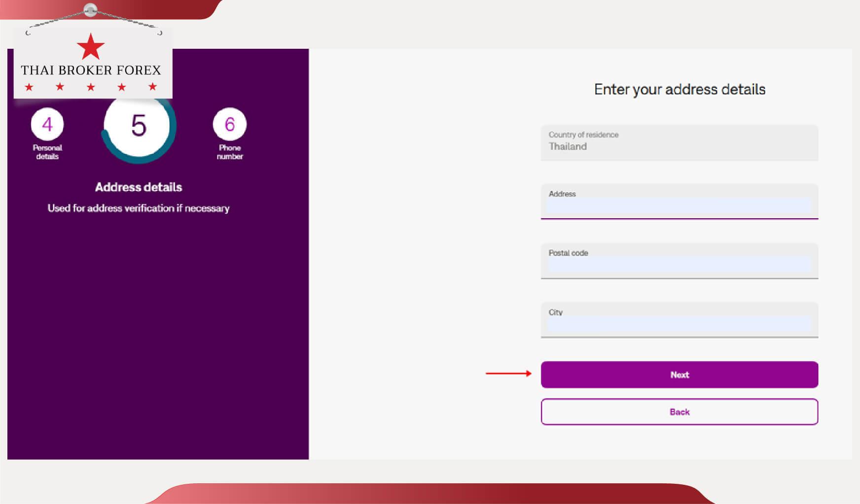Image resolution: width=860 pixels, height=504 pixels.
Task: Click the 'Enter your address details' title
Action: click(680, 89)
